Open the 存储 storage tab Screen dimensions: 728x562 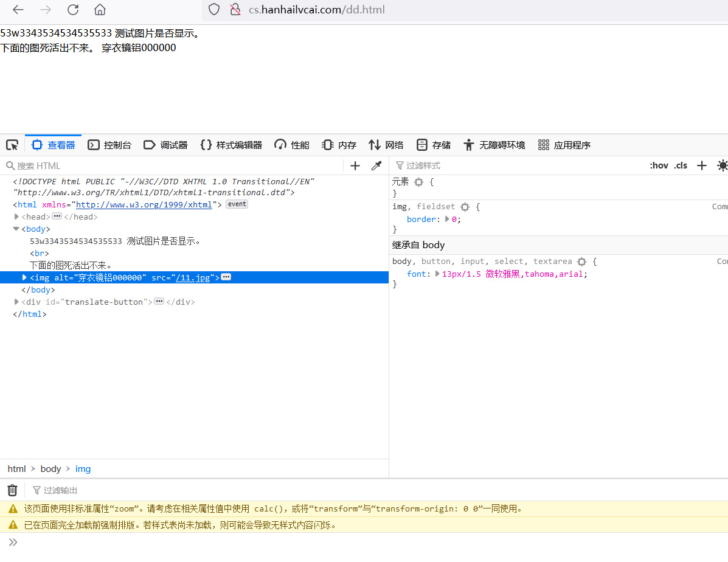coord(434,145)
